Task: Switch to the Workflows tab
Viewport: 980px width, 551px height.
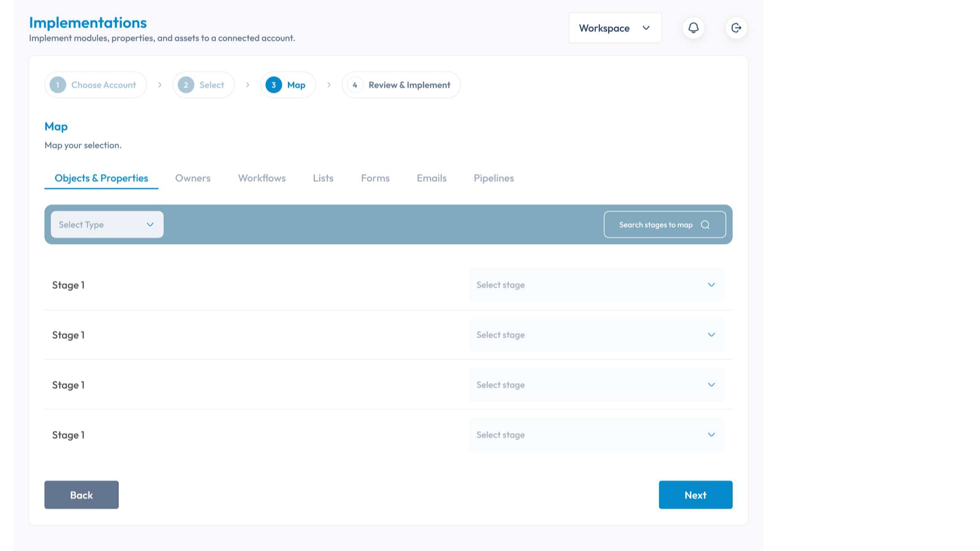Action: 262,178
